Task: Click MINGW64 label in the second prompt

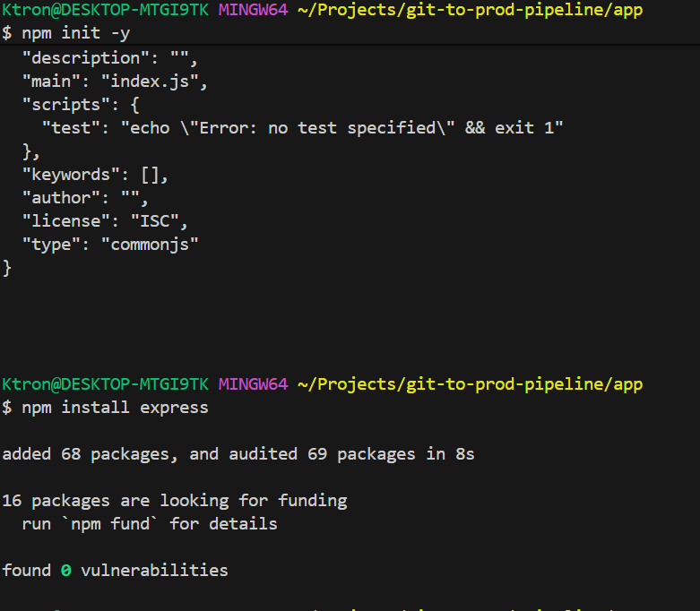Action: 253,384
